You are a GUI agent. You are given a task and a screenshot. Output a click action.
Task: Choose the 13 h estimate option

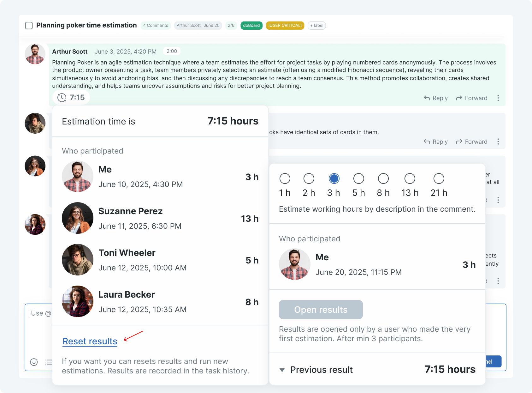(410, 179)
